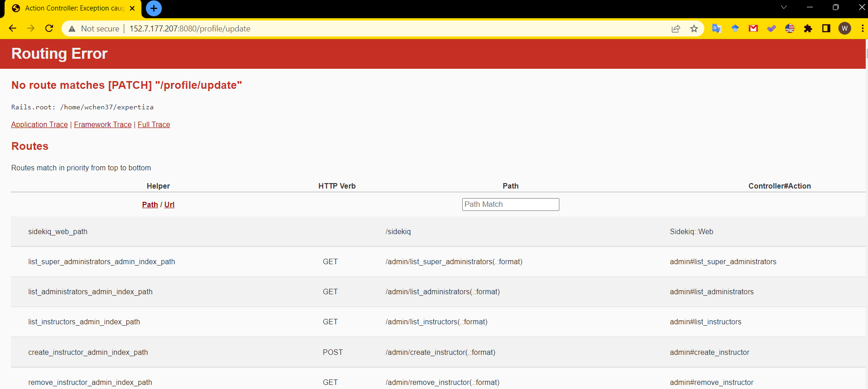
Task: Open the W profile avatar menu
Action: [845, 28]
